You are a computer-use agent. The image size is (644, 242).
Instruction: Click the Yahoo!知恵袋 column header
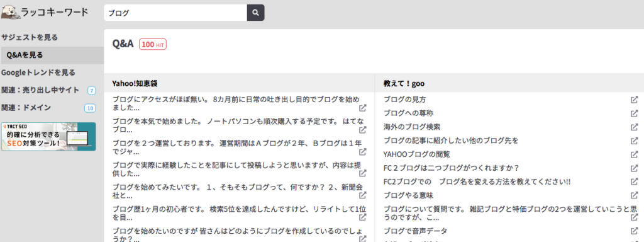pos(135,84)
